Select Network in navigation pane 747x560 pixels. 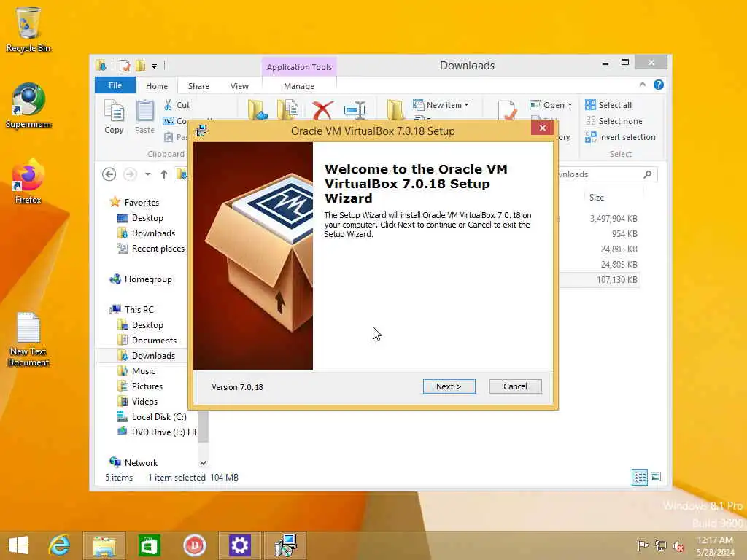pos(141,462)
